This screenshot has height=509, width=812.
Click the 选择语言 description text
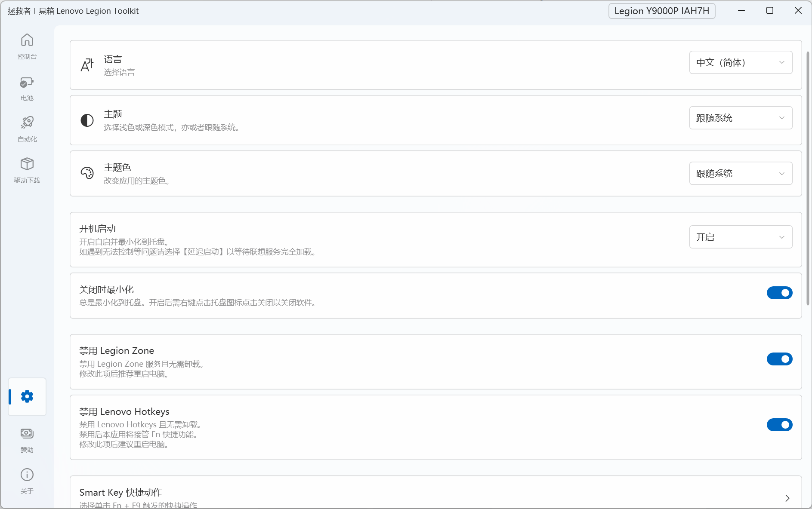pos(119,72)
